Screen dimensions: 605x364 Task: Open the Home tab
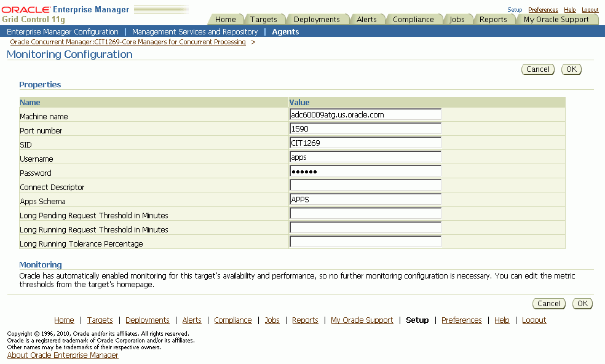point(225,19)
